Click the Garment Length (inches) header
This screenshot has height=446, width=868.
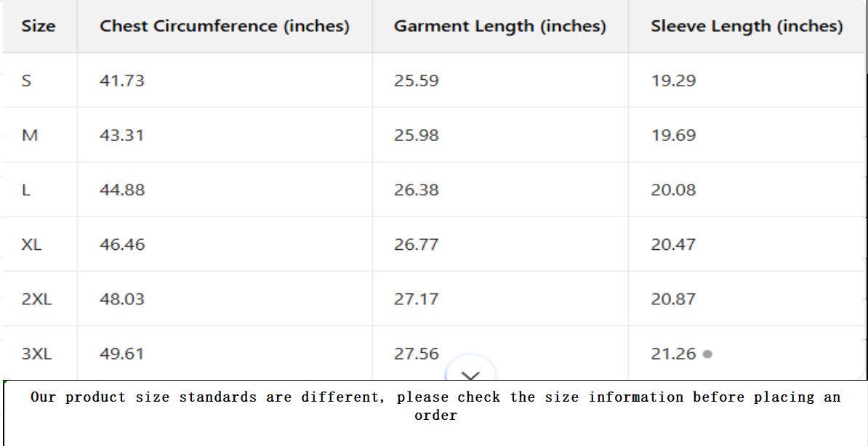coord(499,26)
